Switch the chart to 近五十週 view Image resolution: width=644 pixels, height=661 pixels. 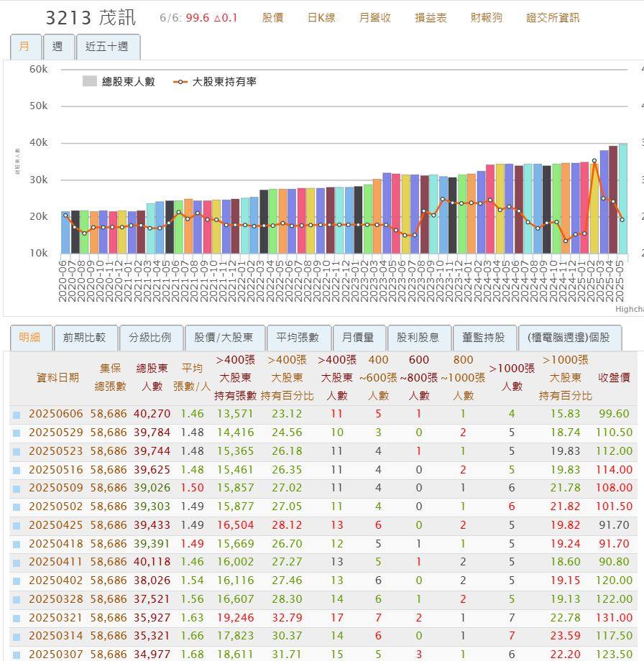pyautogui.click(x=106, y=47)
